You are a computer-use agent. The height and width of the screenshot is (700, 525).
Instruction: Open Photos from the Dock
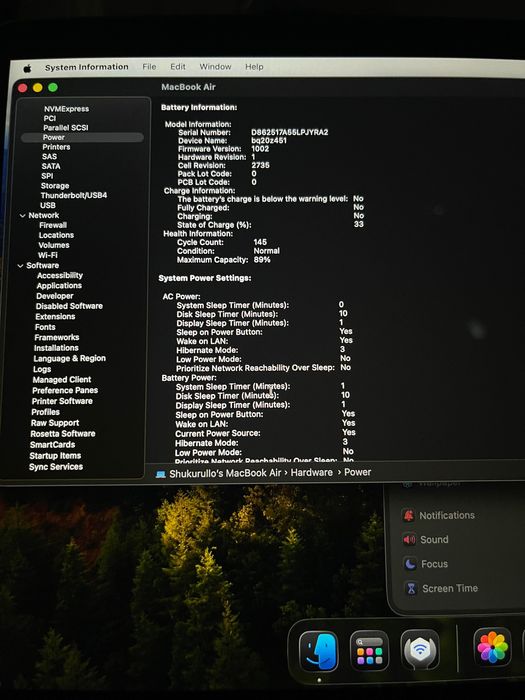[492, 647]
